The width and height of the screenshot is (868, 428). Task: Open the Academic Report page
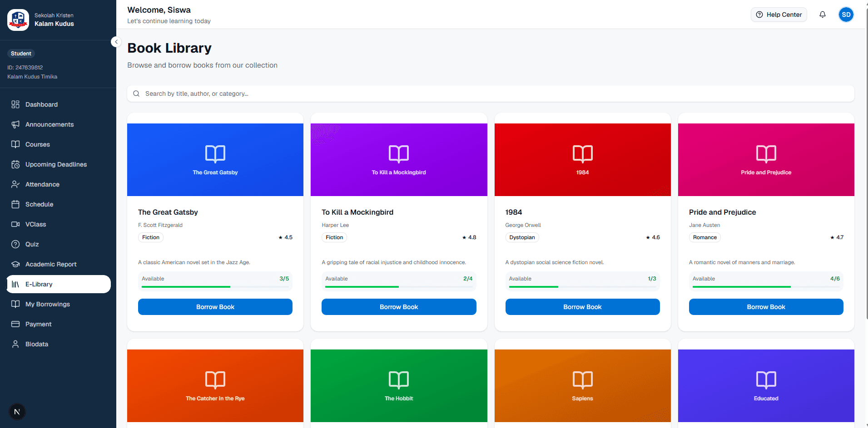click(x=59, y=264)
